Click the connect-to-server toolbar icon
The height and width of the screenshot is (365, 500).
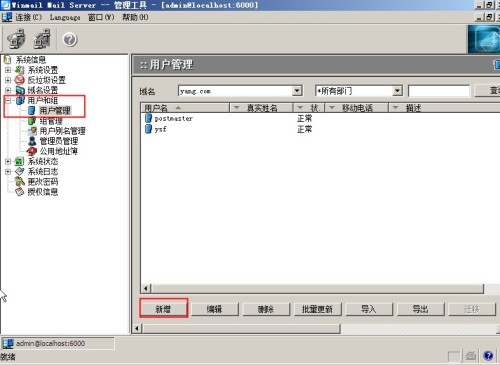point(16,39)
